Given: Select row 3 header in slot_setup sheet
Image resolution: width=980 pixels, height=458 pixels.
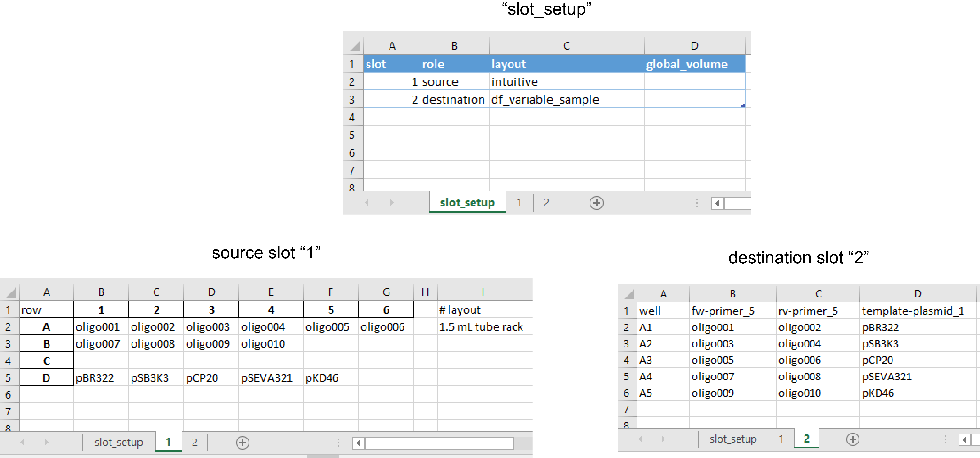Looking at the screenshot, I should [x=352, y=100].
